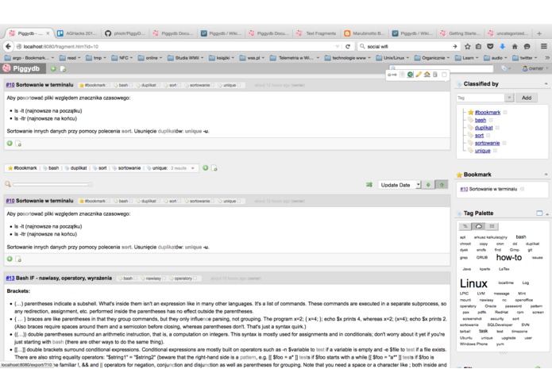
Task: Click green add fragment icon in Piggydb header
Action: (53, 69)
